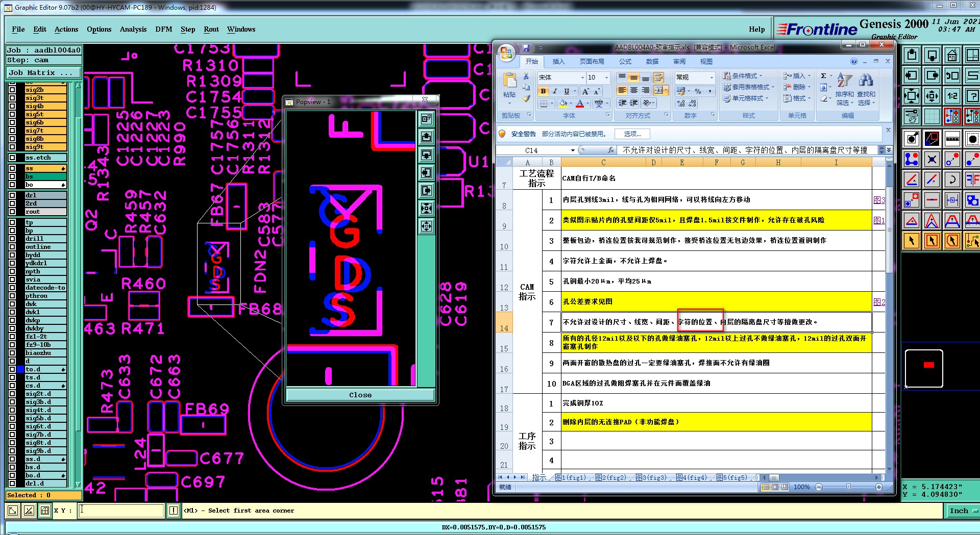Click the 1:2 zoom scale icon
The image size is (980, 535).
952,96
